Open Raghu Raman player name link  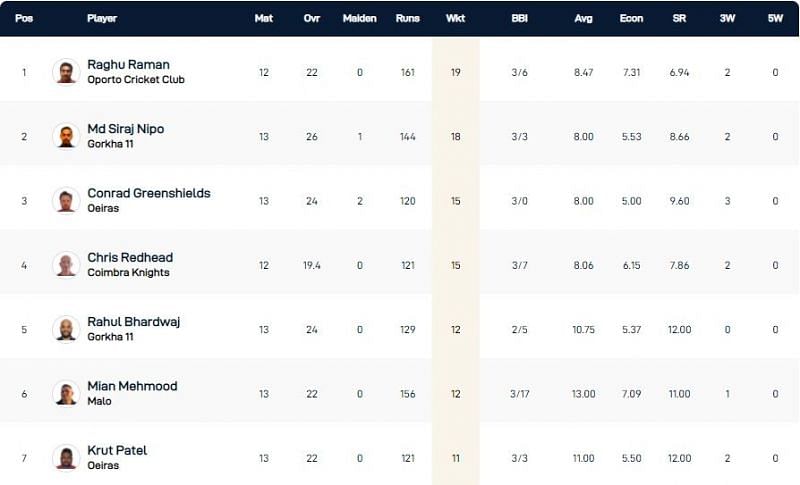(x=128, y=65)
